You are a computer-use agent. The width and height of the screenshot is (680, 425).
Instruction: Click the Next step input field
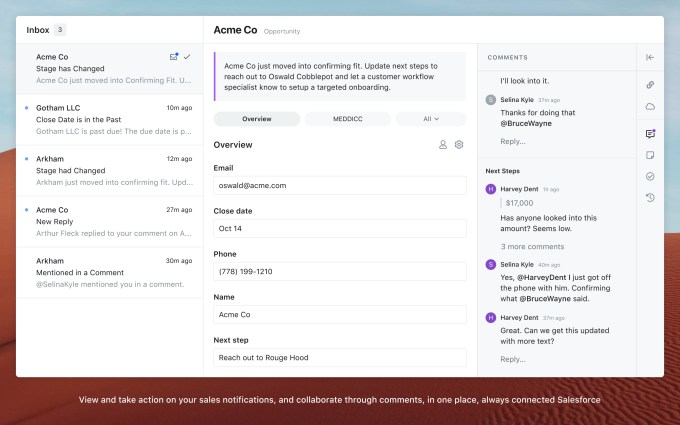pyautogui.click(x=340, y=357)
